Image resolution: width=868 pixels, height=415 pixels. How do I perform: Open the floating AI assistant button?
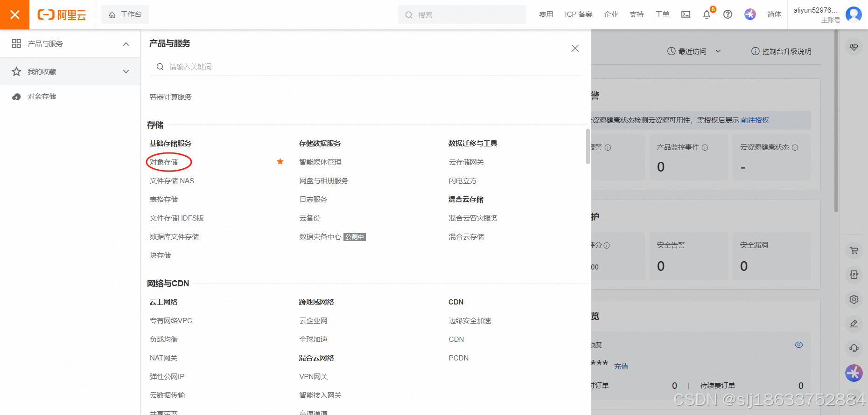click(854, 373)
